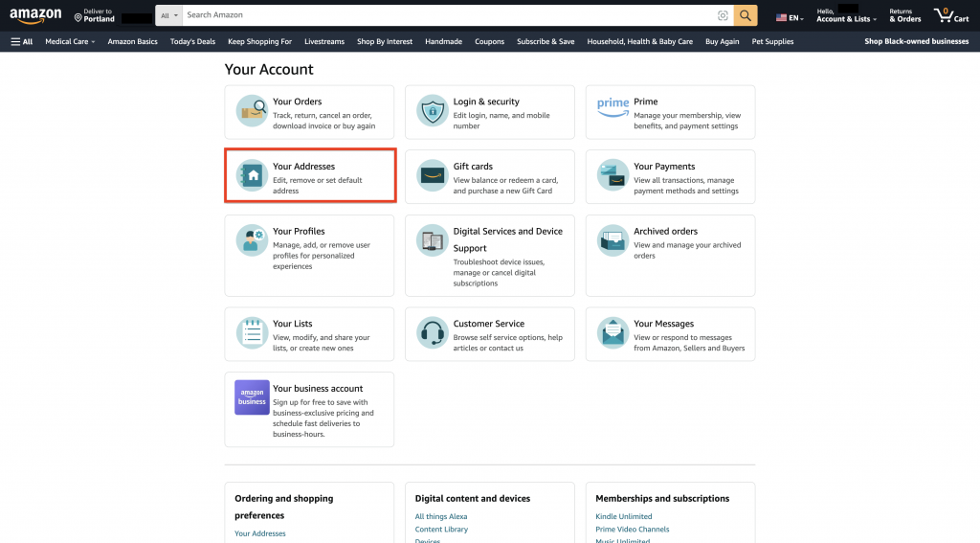Viewport: 980px width, 543px height.
Task: Expand the All search category dropdown
Action: click(168, 15)
